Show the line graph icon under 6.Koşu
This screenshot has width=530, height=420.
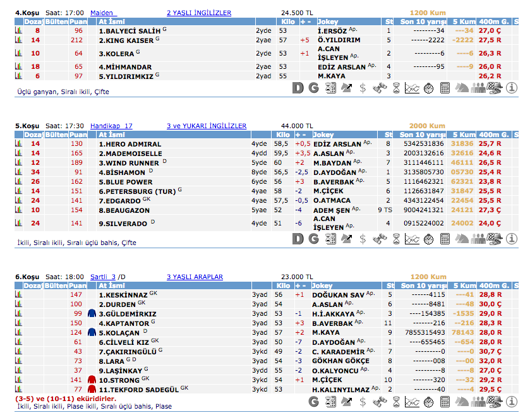(412, 402)
